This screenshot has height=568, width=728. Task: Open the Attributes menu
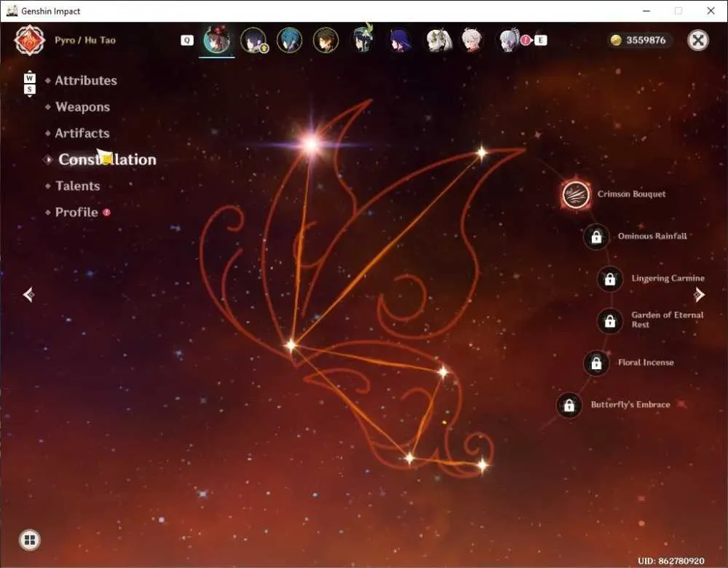pos(86,80)
